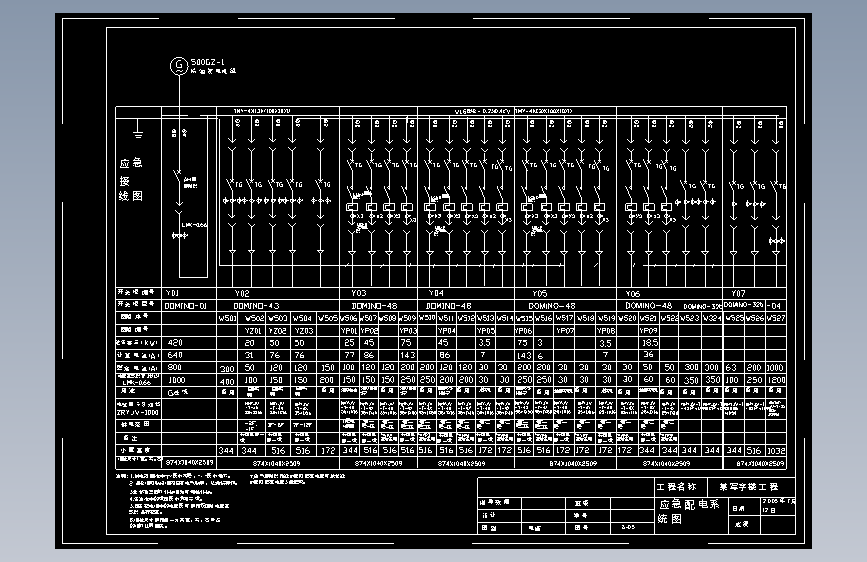
Task: Click the 63 value under W525
Action: click(x=732, y=367)
